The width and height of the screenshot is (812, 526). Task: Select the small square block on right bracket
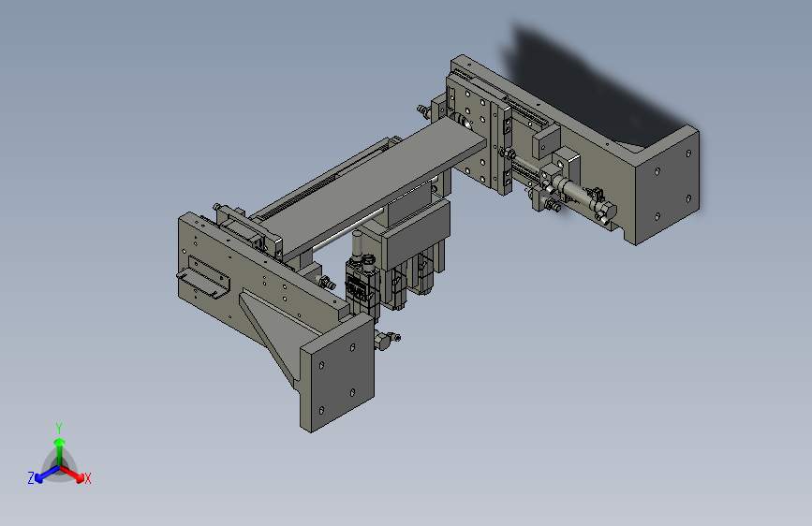point(545,140)
